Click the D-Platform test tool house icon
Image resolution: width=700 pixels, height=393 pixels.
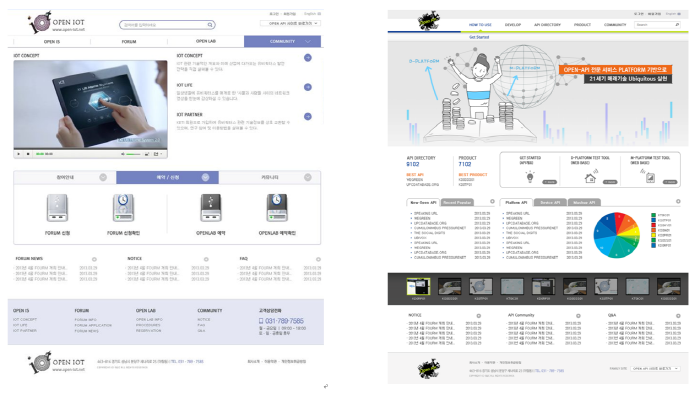pos(590,178)
